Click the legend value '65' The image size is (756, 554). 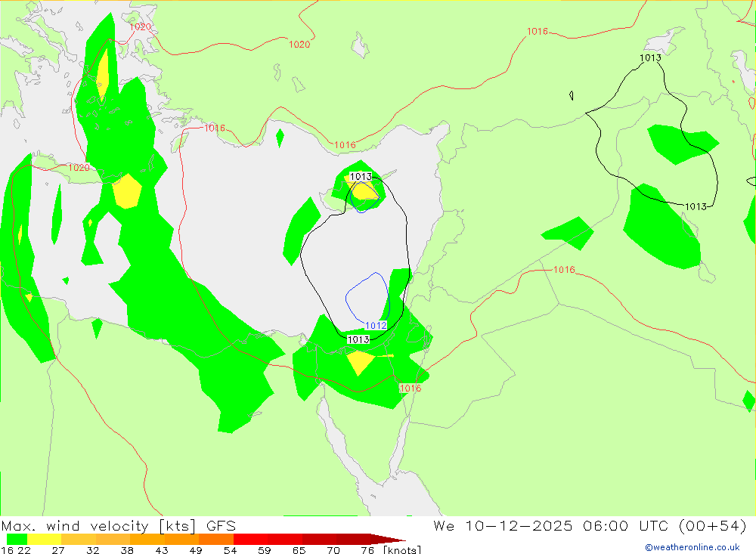click(299, 550)
